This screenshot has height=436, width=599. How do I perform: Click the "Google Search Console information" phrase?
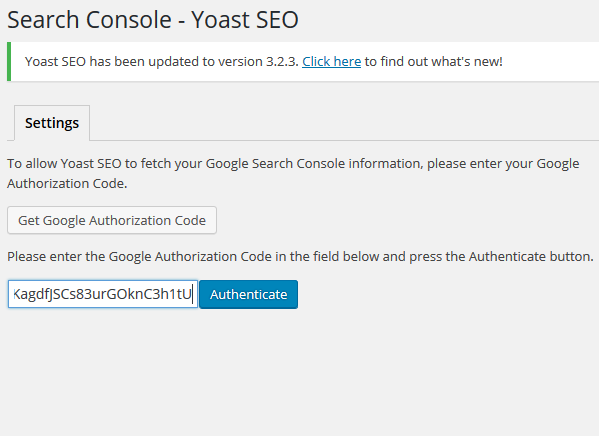tap(314, 164)
